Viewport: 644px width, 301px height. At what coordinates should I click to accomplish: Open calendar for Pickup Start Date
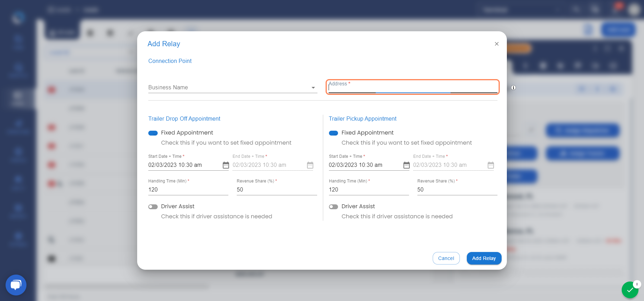[407, 165]
